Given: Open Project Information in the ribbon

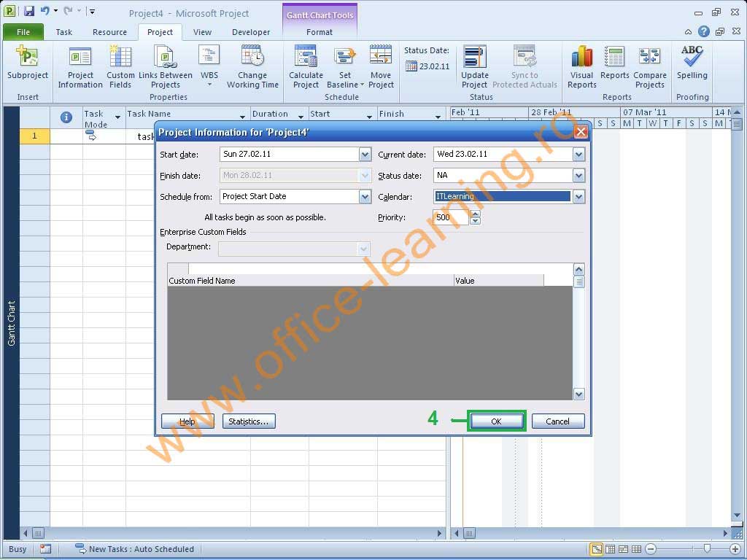Looking at the screenshot, I should click(x=80, y=66).
